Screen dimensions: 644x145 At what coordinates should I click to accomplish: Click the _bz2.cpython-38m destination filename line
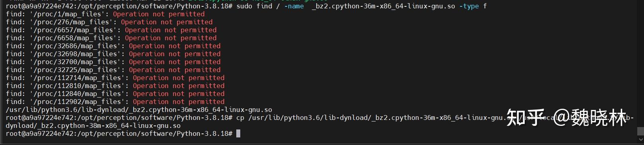click(93, 125)
